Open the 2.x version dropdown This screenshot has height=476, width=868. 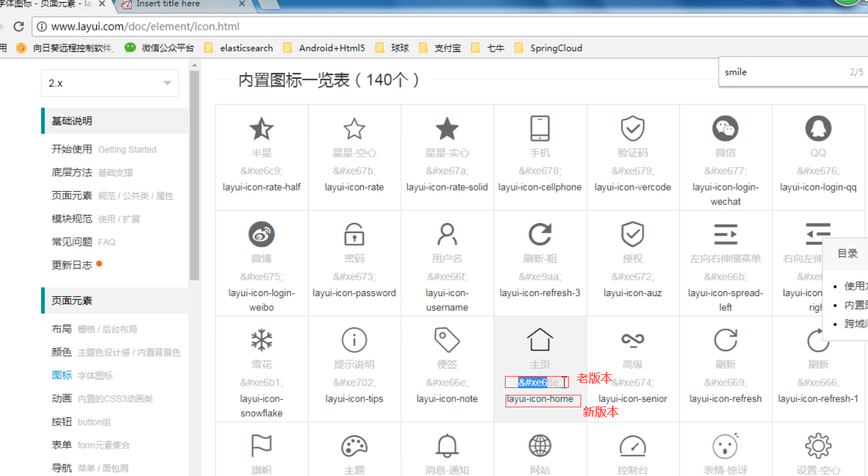(x=109, y=82)
